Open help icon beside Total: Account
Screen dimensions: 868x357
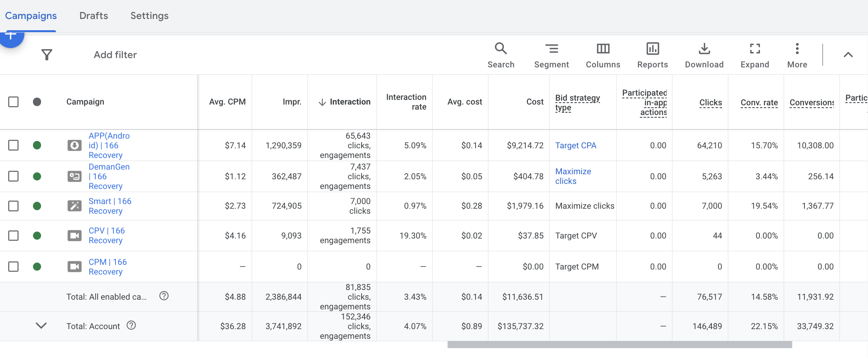(x=131, y=325)
